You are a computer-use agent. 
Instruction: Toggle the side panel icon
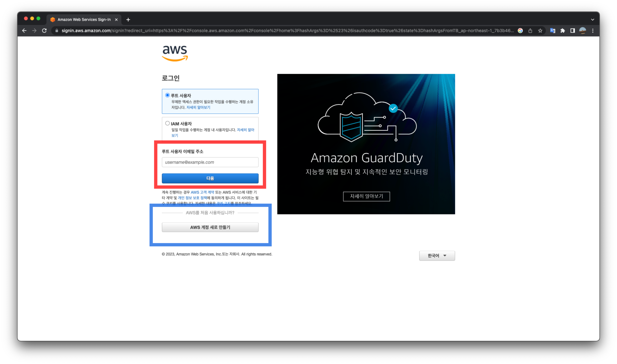tap(573, 31)
